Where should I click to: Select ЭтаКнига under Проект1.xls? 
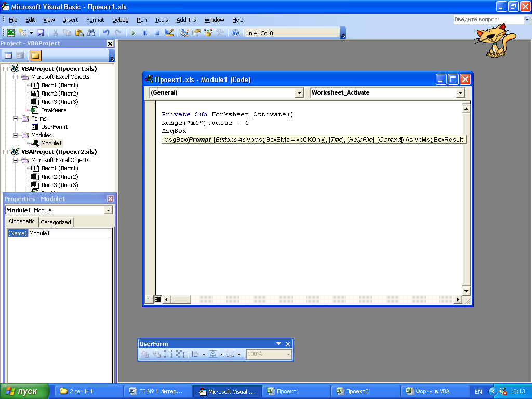coord(54,110)
